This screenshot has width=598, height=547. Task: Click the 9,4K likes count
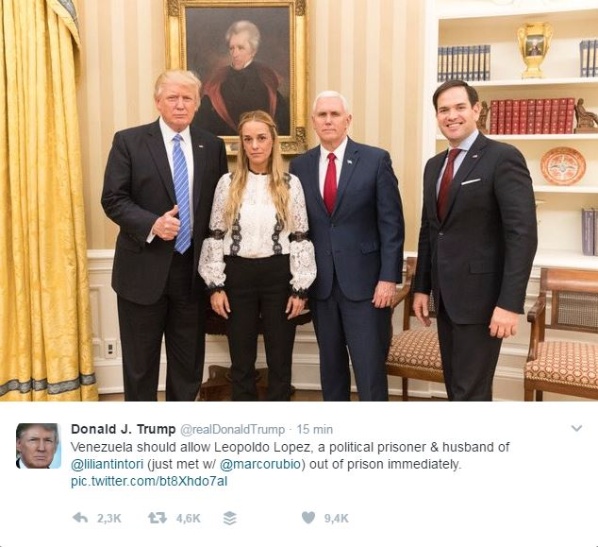pos(337,518)
